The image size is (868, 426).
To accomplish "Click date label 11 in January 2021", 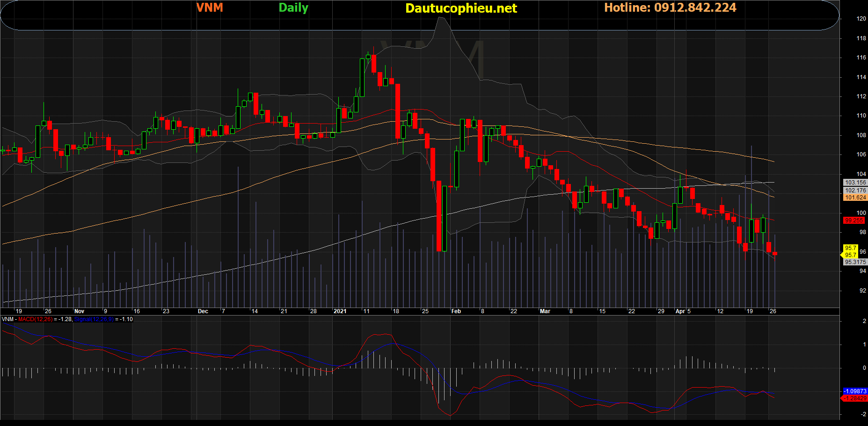I will point(366,311).
